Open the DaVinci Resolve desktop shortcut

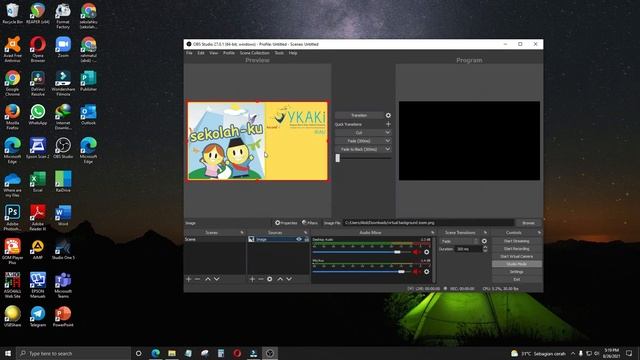click(x=38, y=83)
